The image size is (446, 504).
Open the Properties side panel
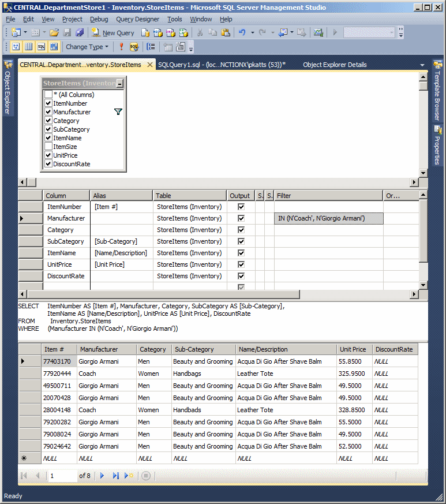coord(438,145)
